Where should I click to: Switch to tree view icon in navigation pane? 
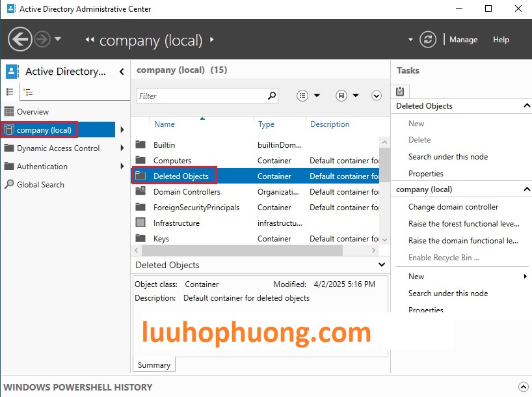28,92
